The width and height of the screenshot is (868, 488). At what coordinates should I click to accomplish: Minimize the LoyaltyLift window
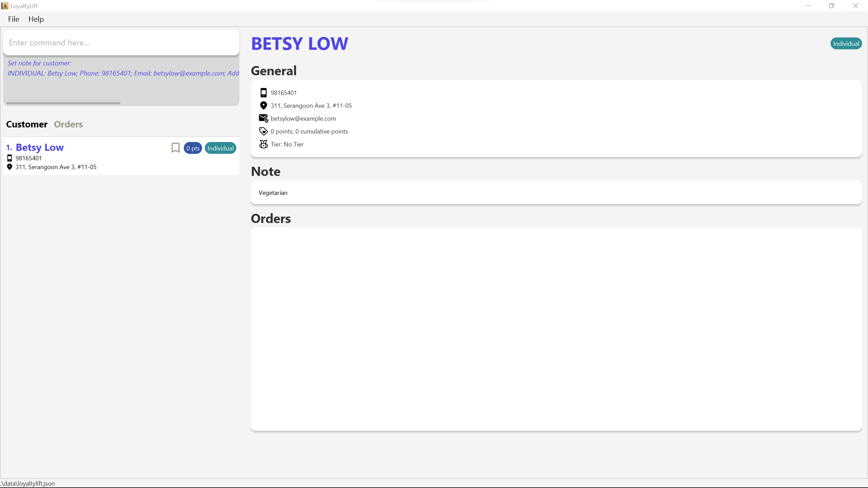[x=808, y=6]
